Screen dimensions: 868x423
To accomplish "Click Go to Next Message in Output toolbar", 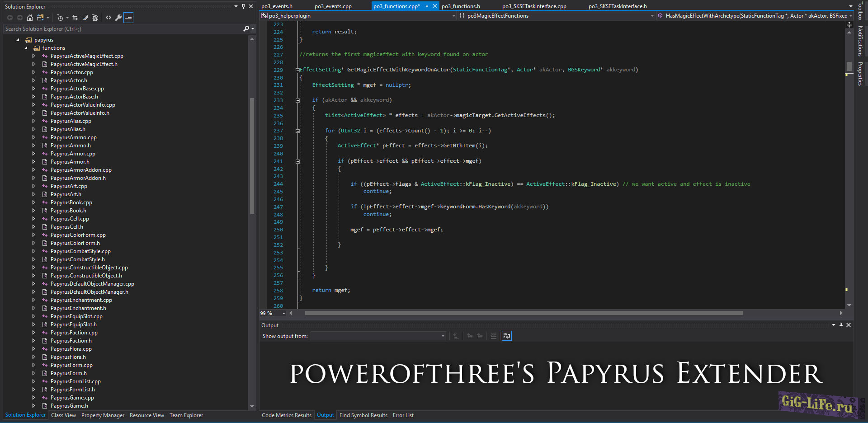I will tap(479, 336).
